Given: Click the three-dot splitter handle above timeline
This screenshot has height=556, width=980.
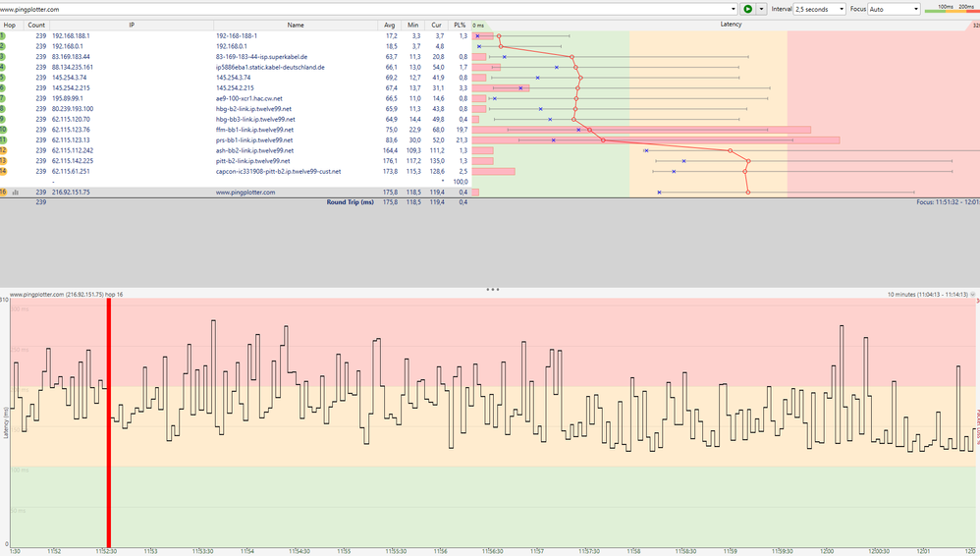Looking at the screenshot, I should [x=493, y=290].
